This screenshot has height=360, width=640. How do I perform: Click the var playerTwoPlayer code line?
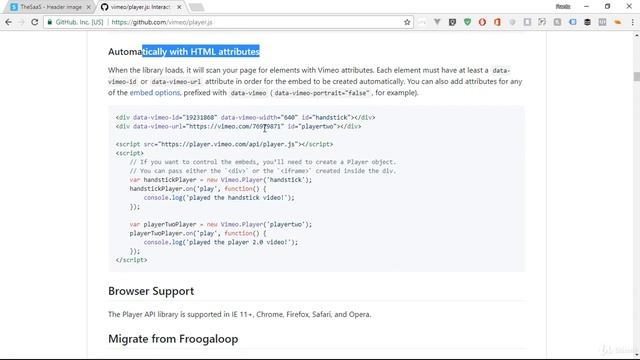(220, 224)
